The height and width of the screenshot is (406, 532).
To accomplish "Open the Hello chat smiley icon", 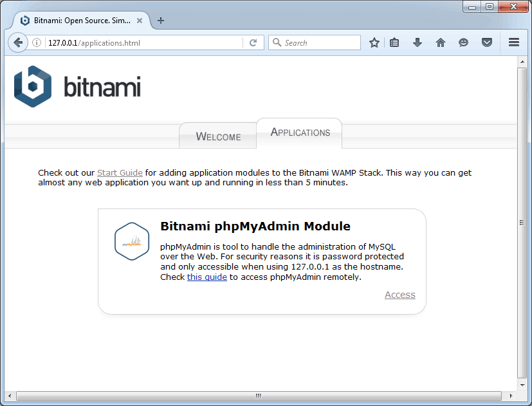I will point(463,42).
